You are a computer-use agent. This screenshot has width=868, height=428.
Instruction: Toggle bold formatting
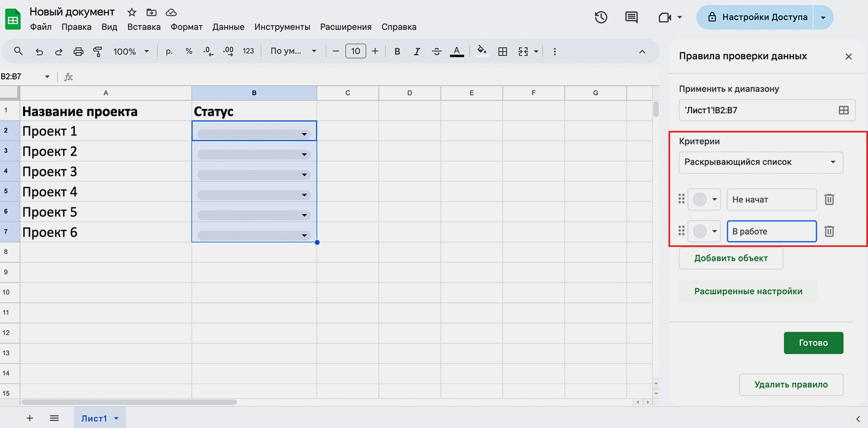click(x=397, y=51)
